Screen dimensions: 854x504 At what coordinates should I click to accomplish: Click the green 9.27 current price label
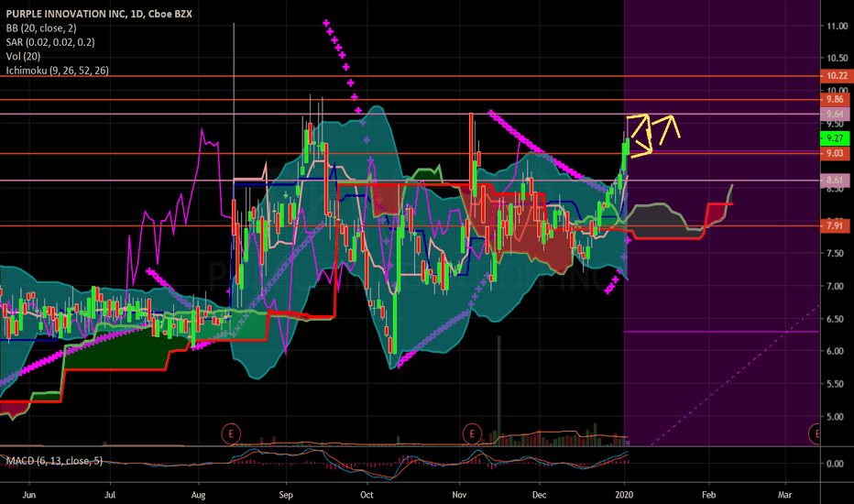point(835,138)
